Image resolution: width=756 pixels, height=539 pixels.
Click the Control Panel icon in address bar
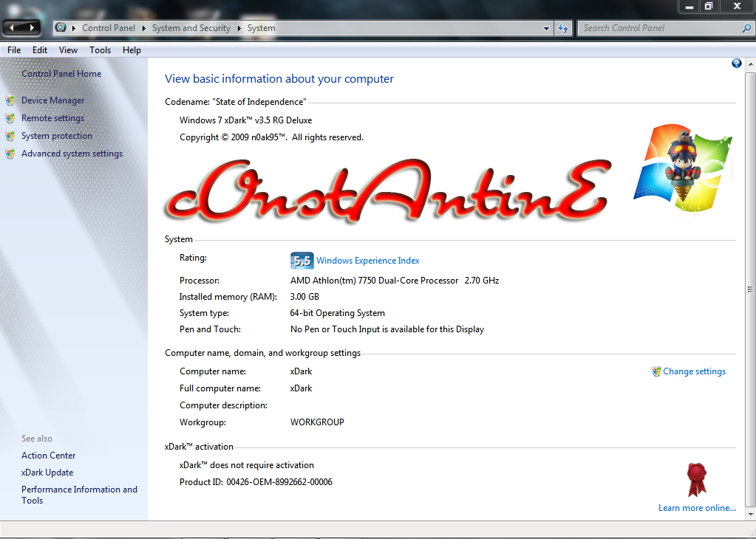click(x=61, y=27)
